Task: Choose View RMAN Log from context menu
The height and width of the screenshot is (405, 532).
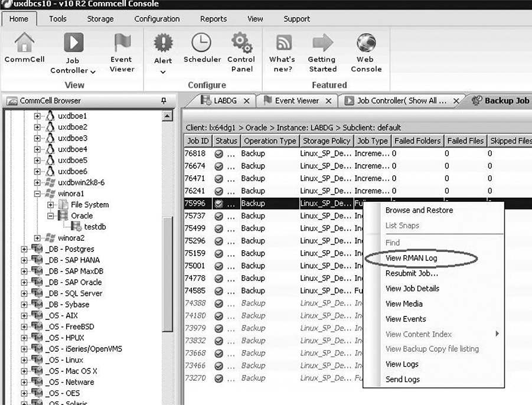Action: [x=412, y=258]
